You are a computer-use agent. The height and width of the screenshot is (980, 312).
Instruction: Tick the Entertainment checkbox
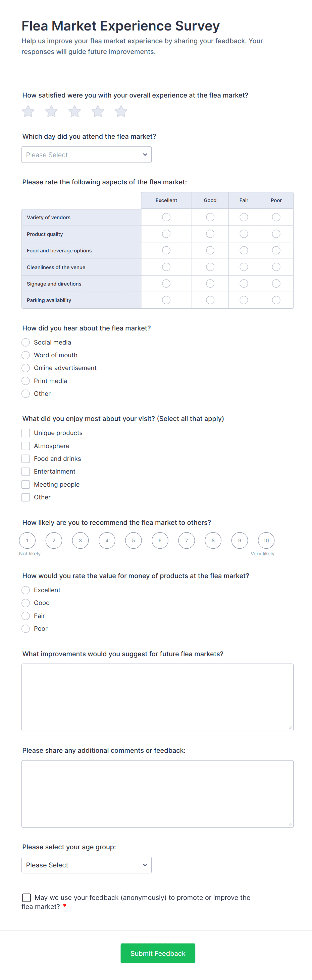coord(26,471)
